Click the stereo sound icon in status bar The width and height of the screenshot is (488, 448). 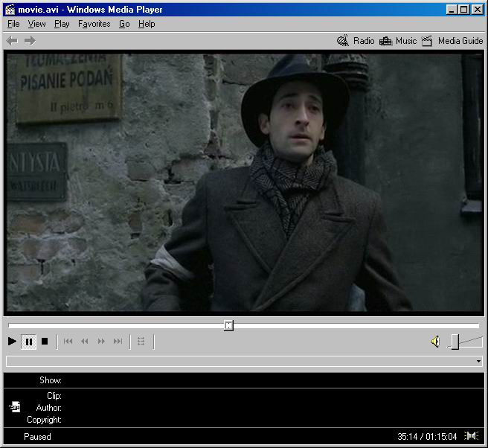pyautogui.click(x=471, y=436)
